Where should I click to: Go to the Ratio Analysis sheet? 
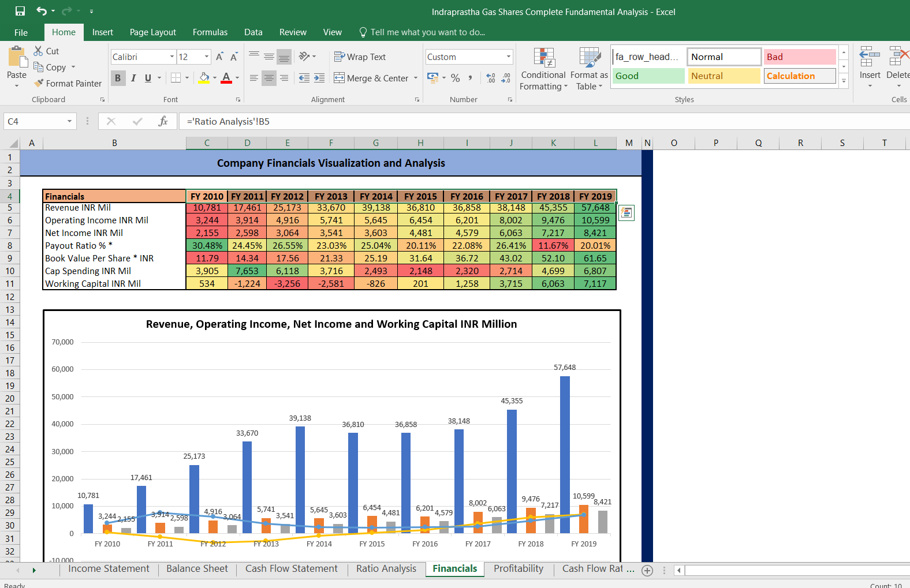(386, 569)
